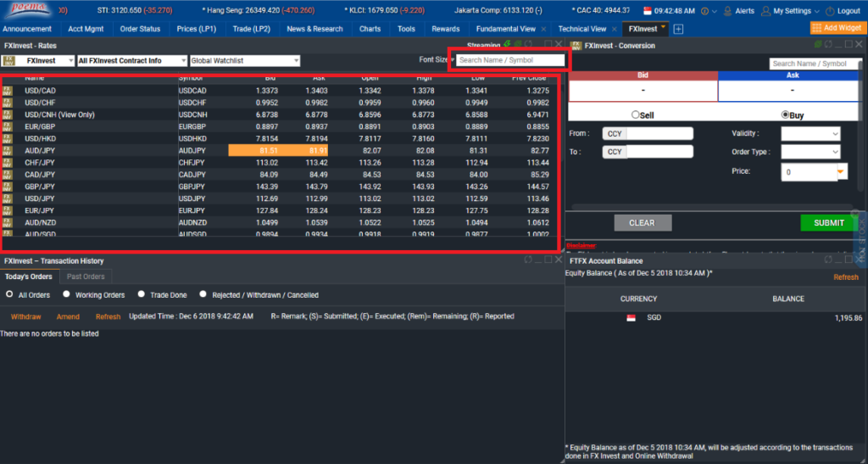
Task: Select the Sell radio button
Action: click(636, 115)
